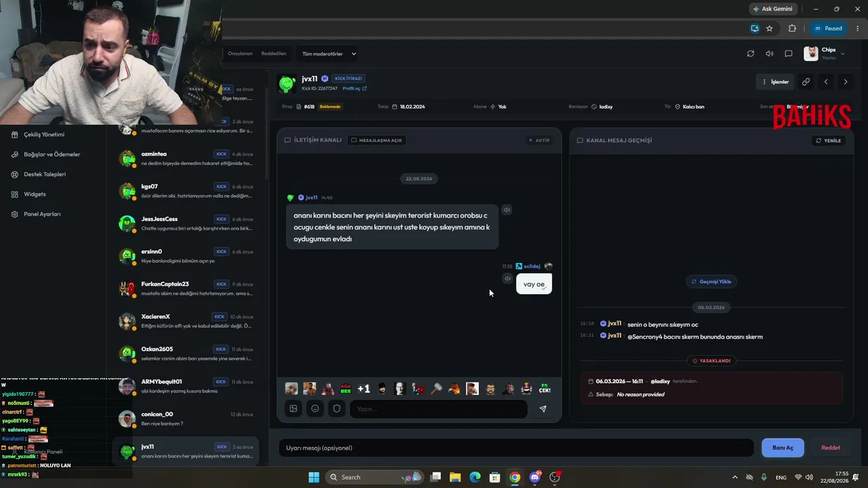The height and width of the screenshot is (488, 868).
Task: Send the message with paper plane icon
Action: click(542, 409)
